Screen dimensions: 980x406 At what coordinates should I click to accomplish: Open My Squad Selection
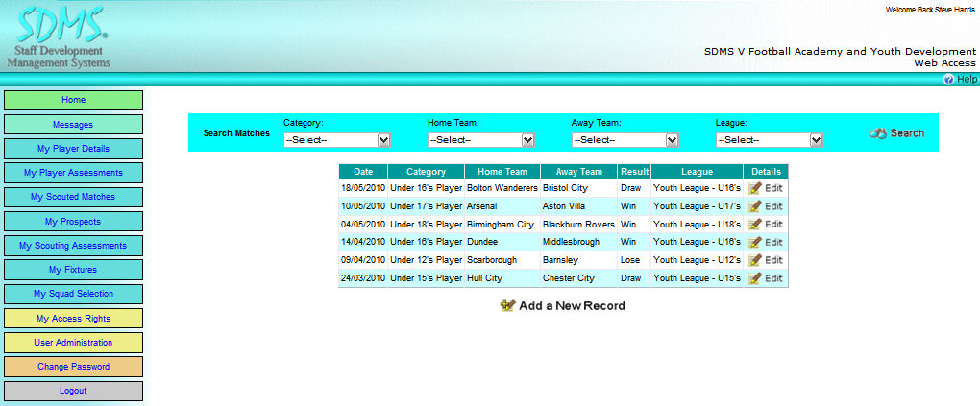point(73,294)
